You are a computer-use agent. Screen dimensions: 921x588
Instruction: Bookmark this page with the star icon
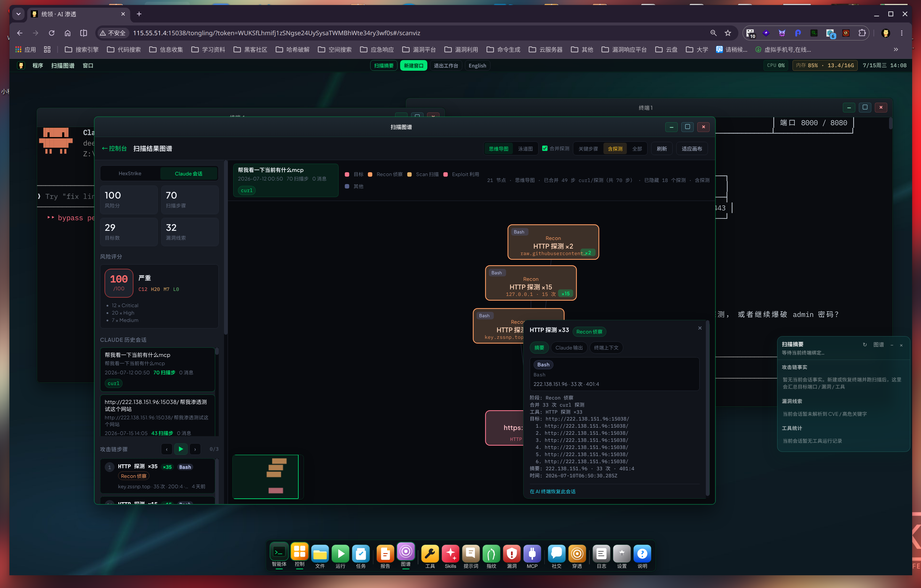(x=727, y=33)
